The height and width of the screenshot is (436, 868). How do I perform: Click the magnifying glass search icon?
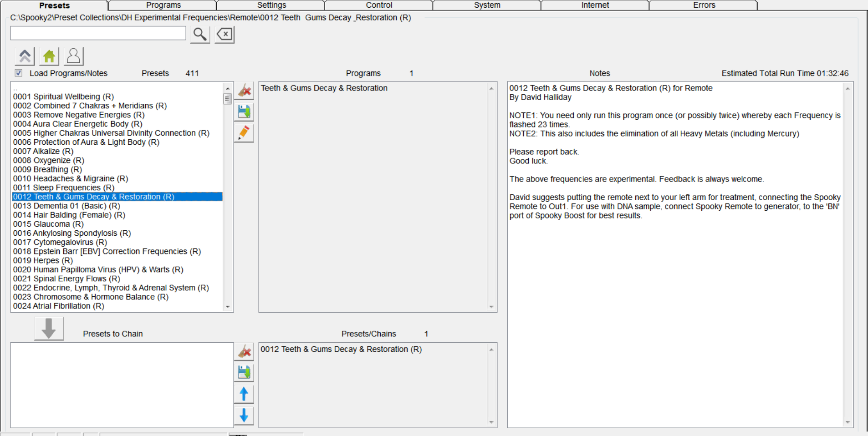coord(199,34)
